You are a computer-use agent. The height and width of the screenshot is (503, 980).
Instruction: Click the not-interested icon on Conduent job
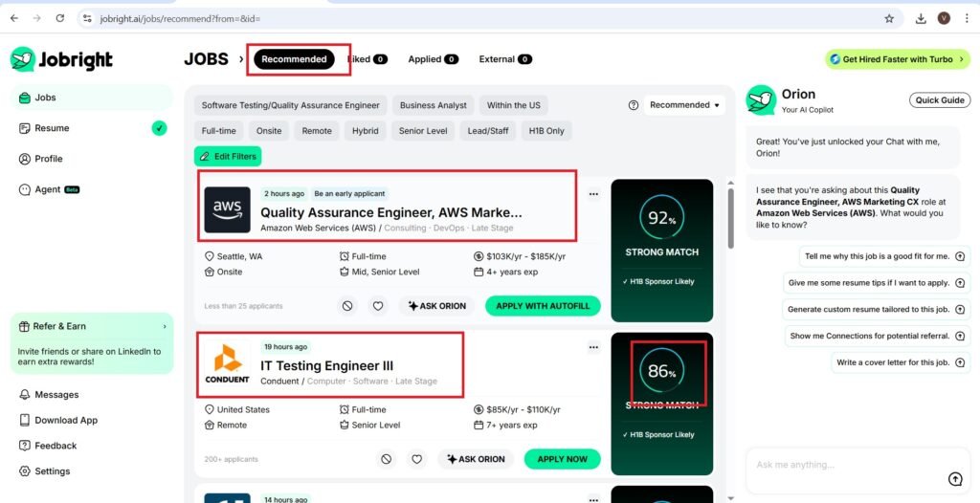click(386, 459)
